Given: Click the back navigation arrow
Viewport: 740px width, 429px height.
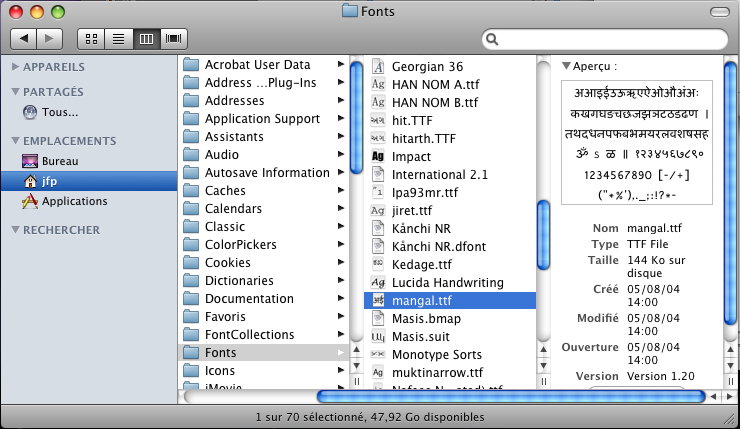Looking at the screenshot, I should (x=24, y=39).
